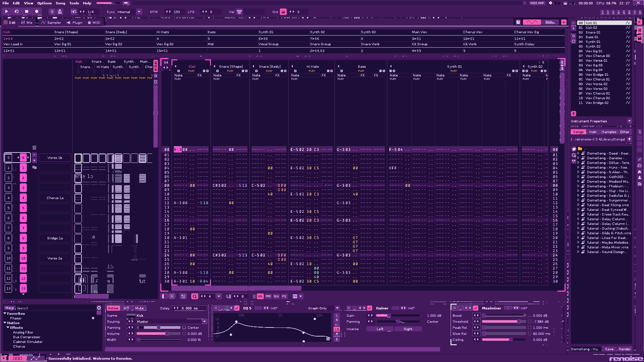This screenshot has height=362, width=644.
Task: Select LR channel mode in EQ 5
Action: (x=337, y=329)
